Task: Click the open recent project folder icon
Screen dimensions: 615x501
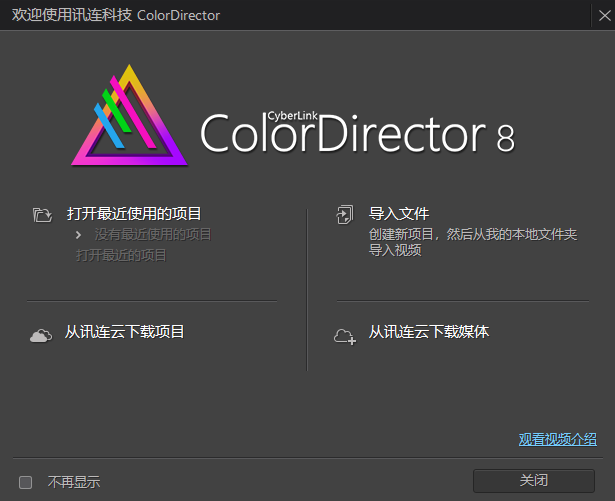Action: tap(42, 215)
